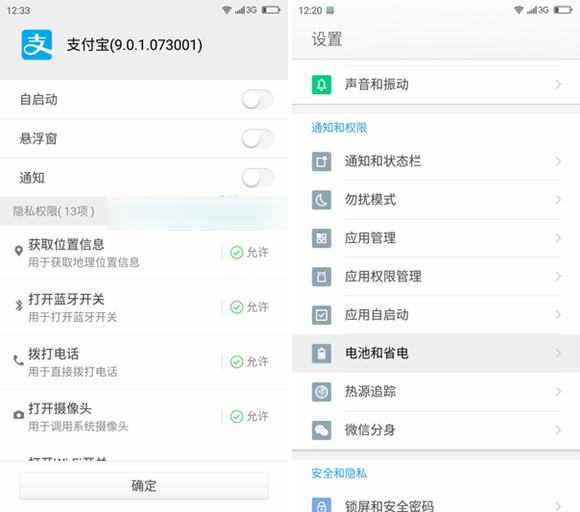
Task: Click the Bluetooth icon for 打开蓝牙开关
Action: pos(18,305)
